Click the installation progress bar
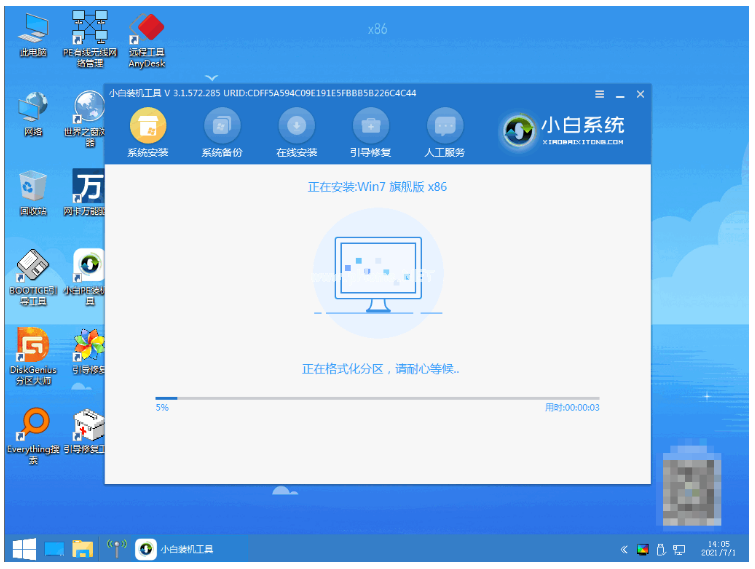 [377, 398]
